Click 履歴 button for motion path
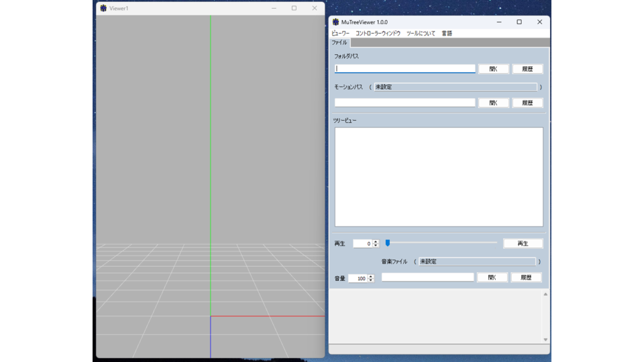This screenshot has height=362, width=644. click(x=527, y=103)
